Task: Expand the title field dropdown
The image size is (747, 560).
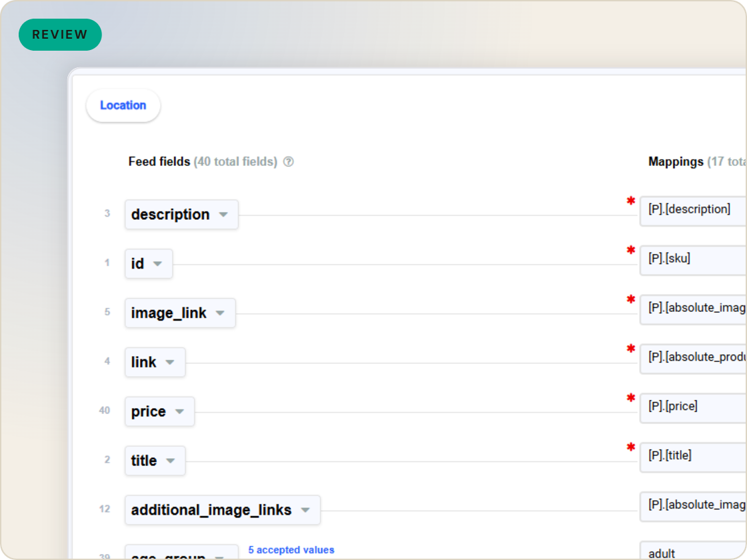Action: [170, 461]
